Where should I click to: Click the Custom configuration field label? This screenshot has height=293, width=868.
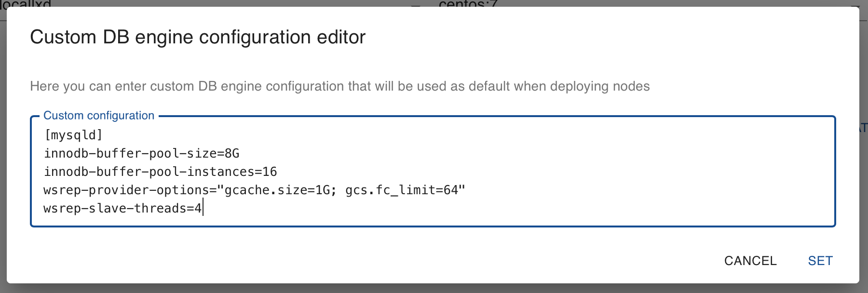(x=99, y=116)
